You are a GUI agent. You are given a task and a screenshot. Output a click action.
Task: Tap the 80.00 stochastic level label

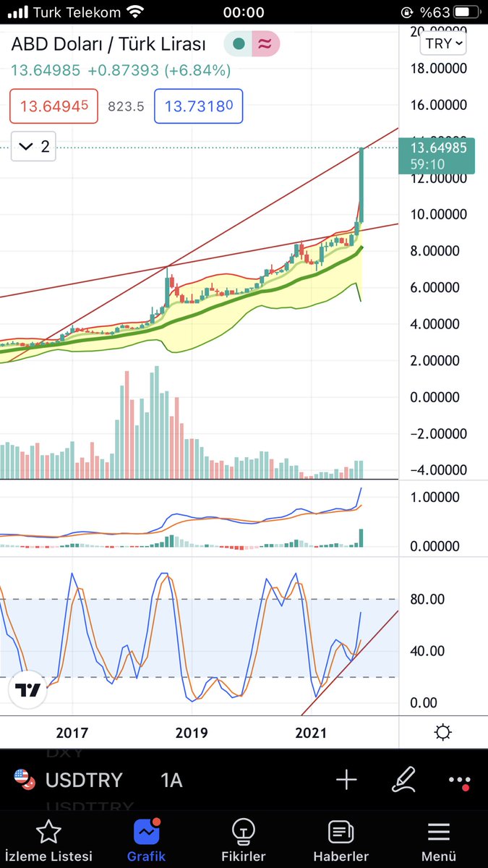tap(428, 600)
